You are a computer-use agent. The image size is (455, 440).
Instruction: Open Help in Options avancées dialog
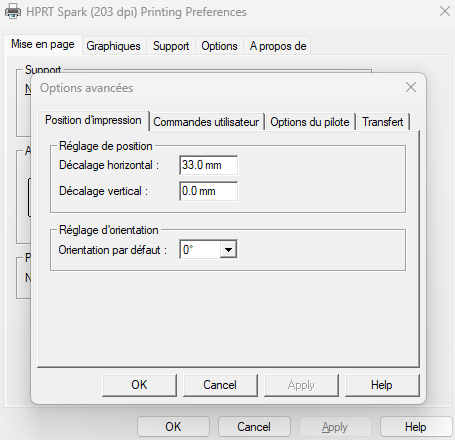(x=382, y=385)
